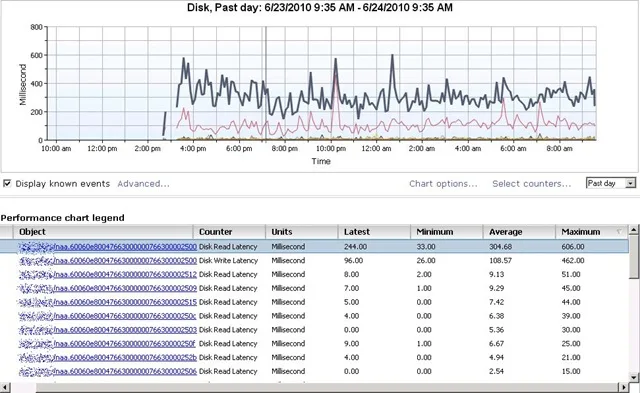Click the 108.57 average value
The height and width of the screenshot is (393, 640).
pos(500,260)
